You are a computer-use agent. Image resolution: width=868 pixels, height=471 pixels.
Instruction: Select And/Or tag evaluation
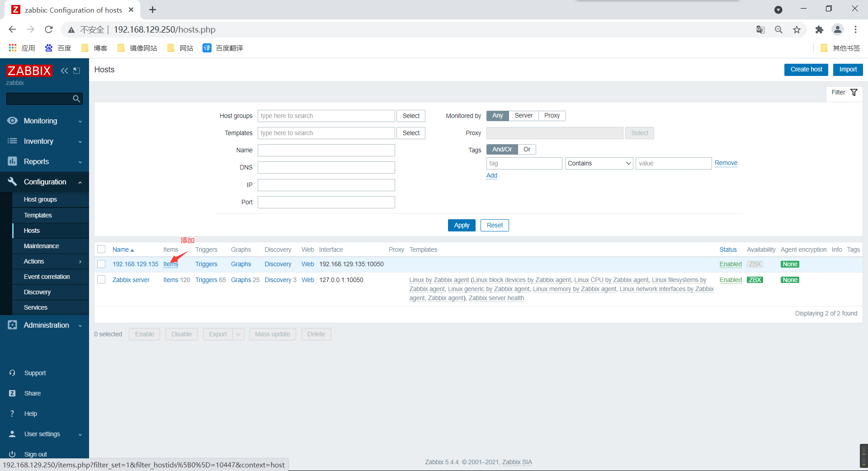[x=502, y=150]
